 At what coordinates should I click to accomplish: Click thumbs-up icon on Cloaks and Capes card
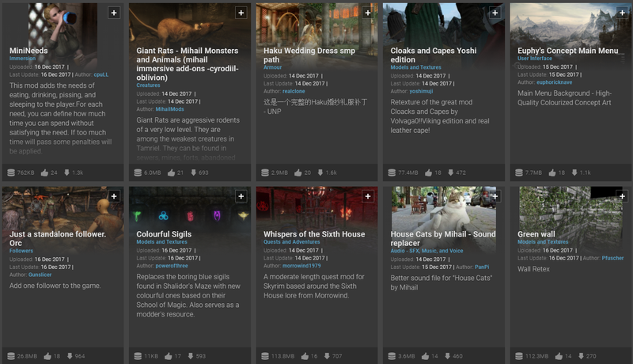click(428, 173)
